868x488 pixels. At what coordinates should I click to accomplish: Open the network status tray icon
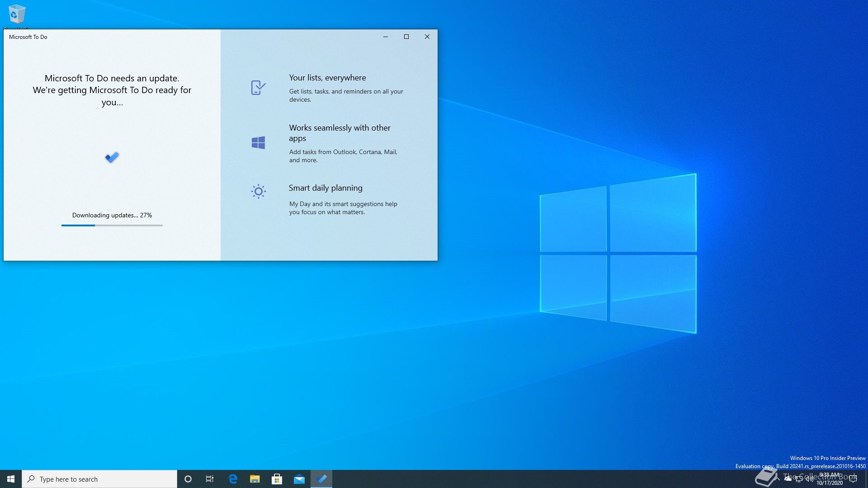(799, 479)
